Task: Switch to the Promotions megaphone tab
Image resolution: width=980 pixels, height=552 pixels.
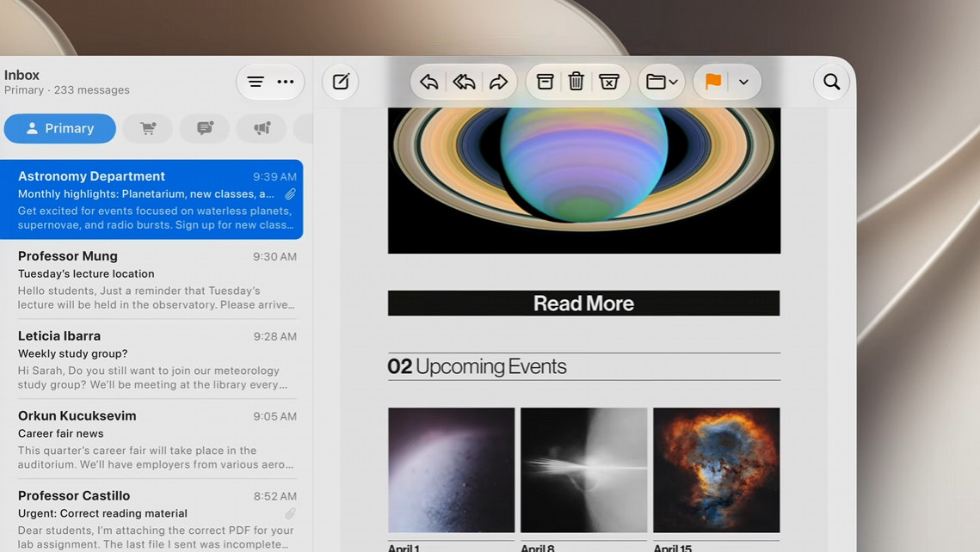Action: pyautogui.click(x=262, y=128)
